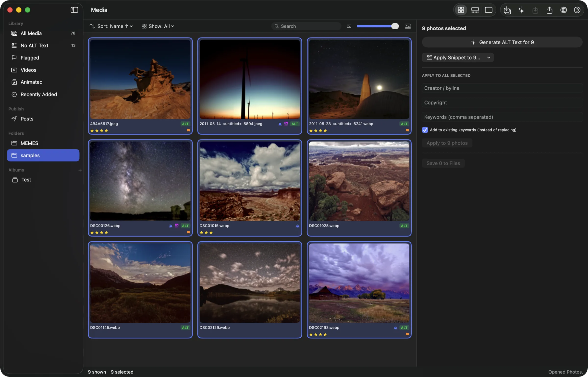Screen dimensions: 588x377
Task: Click the blue badge icon on DSC02193.webp
Action: [395, 328]
